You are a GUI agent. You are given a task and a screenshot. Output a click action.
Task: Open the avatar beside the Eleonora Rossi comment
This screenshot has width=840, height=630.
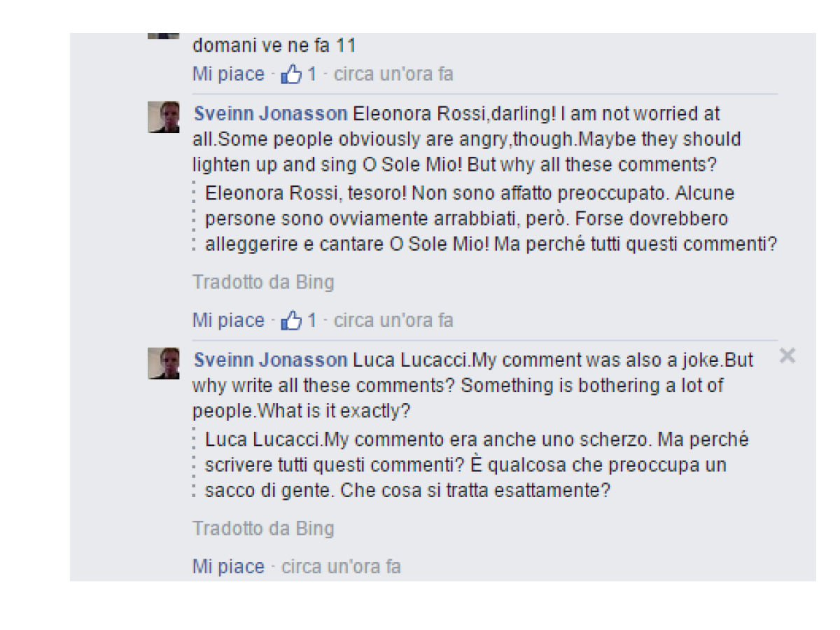164,116
